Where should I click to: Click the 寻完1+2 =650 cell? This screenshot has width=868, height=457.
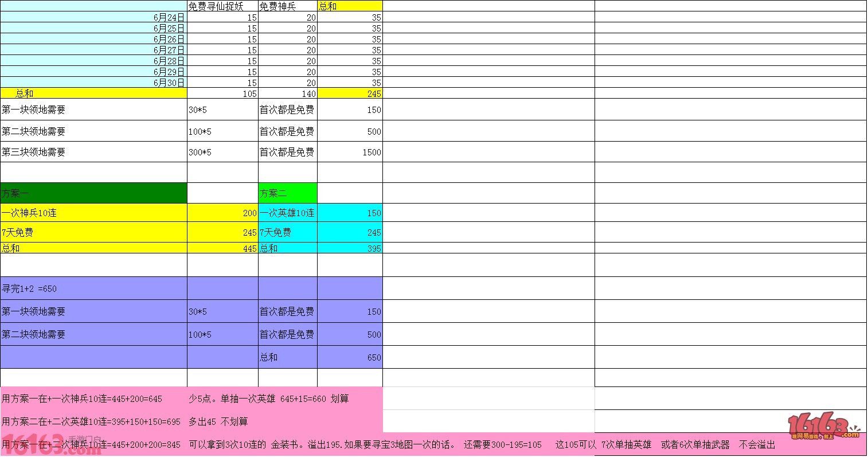tap(93, 288)
